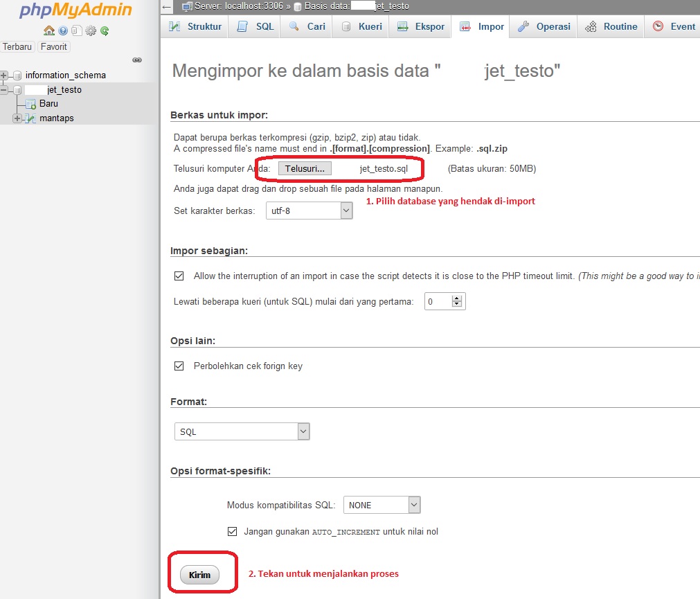Click the text (Batas ukuran: 50MB)

coord(492,169)
